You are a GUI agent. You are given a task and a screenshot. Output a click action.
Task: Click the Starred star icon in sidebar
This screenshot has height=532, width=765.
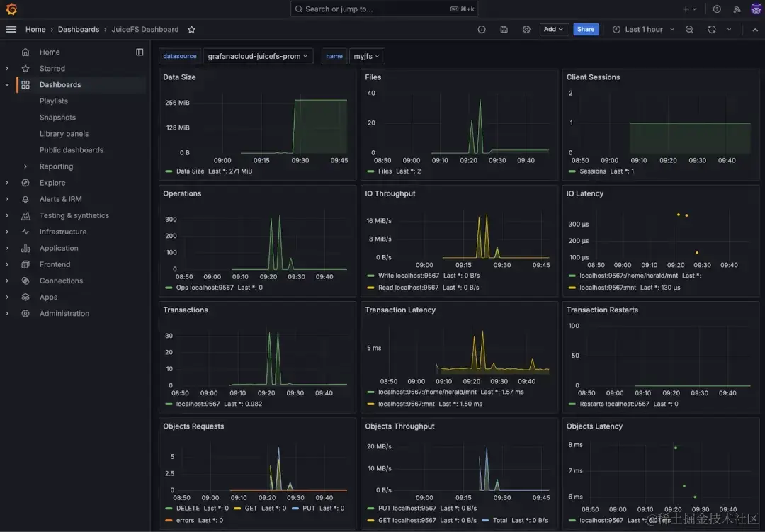[x=25, y=68]
